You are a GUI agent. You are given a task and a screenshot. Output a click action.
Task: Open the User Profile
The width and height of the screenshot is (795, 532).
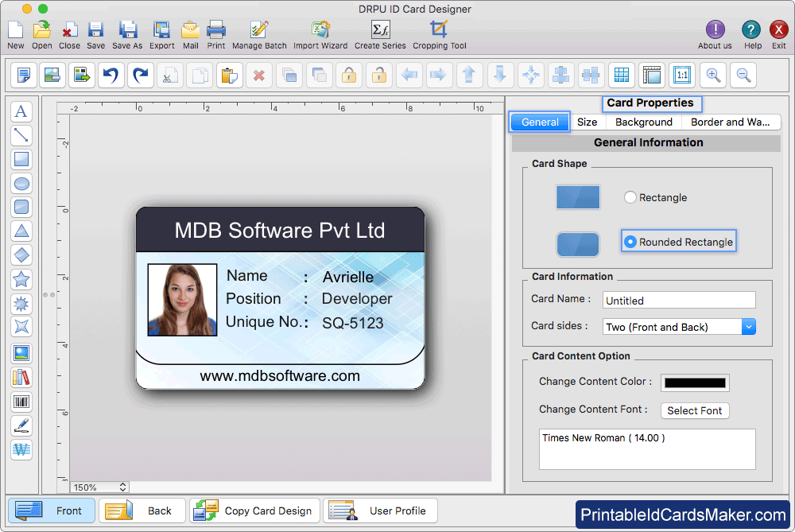click(x=380, y=511)
